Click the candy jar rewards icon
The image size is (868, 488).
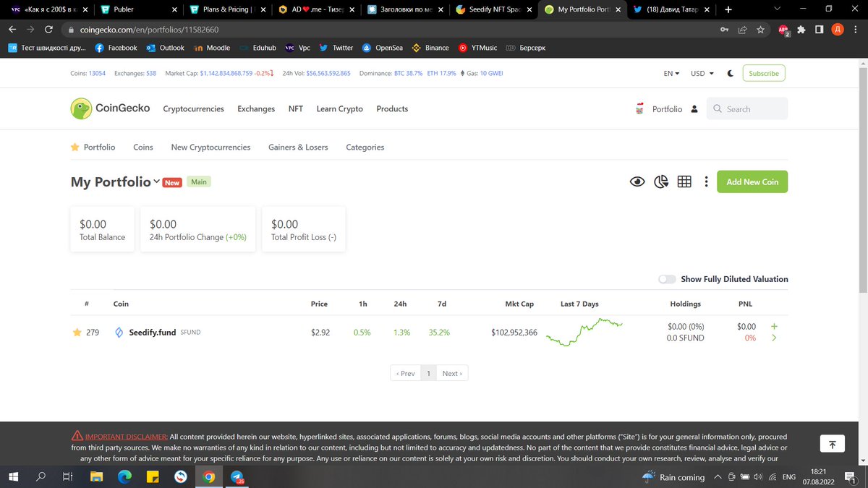click(639, 109)
